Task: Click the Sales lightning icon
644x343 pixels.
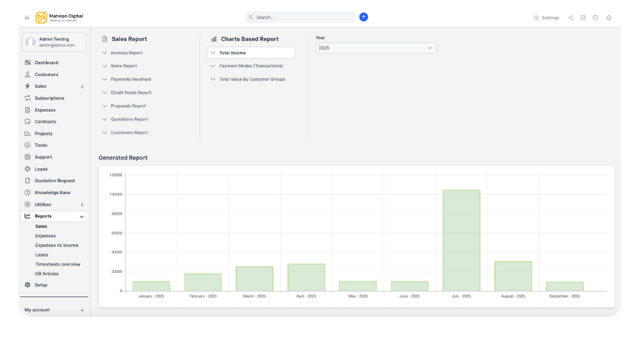Action: 27,86
